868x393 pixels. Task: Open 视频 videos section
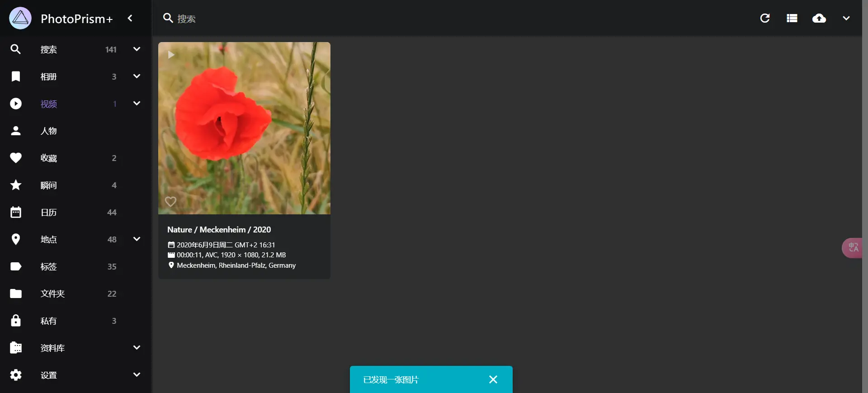click(48, 104)
